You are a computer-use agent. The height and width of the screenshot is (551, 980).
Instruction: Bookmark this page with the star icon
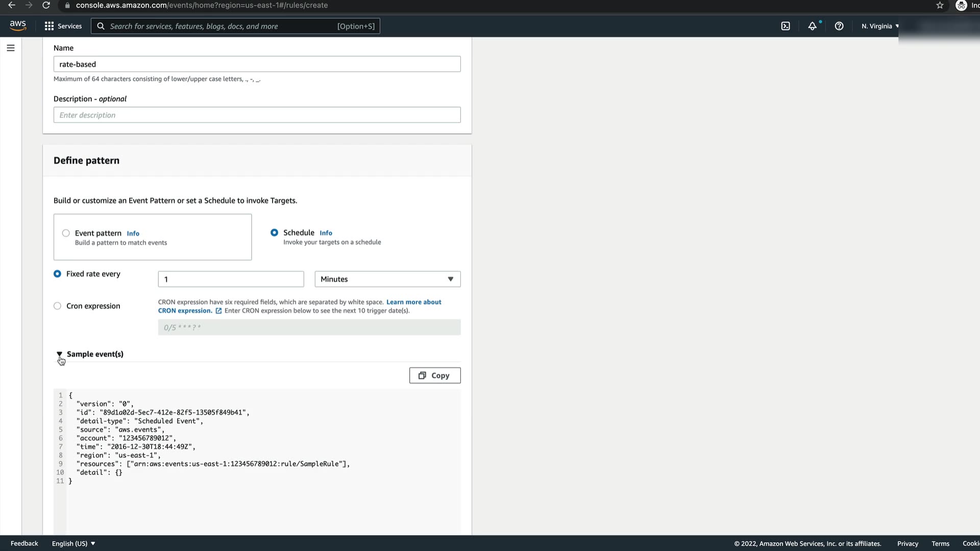pyautogui.click(x=940, y=5)
